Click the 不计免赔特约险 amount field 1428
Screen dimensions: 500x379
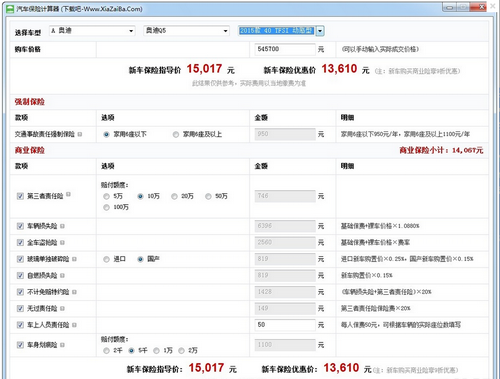pyautogui.click(x=285, y=292)
